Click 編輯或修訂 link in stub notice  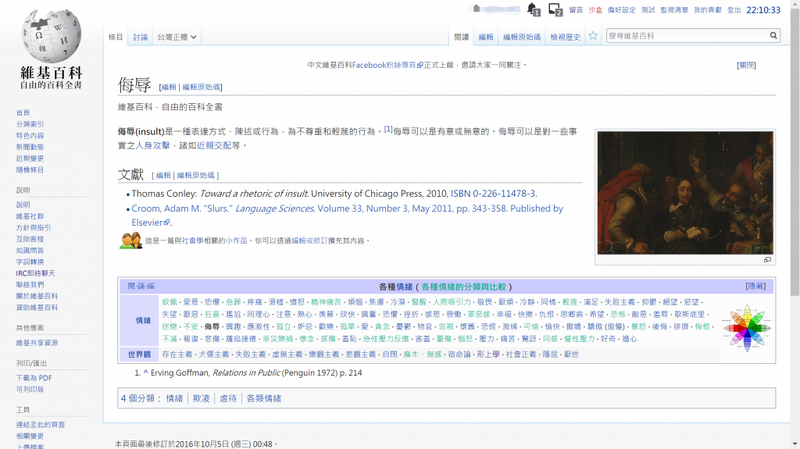(x=309, y=241)
